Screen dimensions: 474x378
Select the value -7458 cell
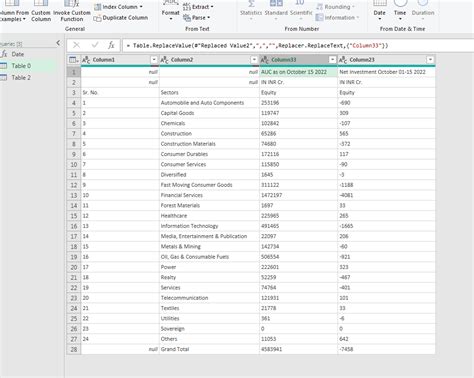[x=386, y=349]
